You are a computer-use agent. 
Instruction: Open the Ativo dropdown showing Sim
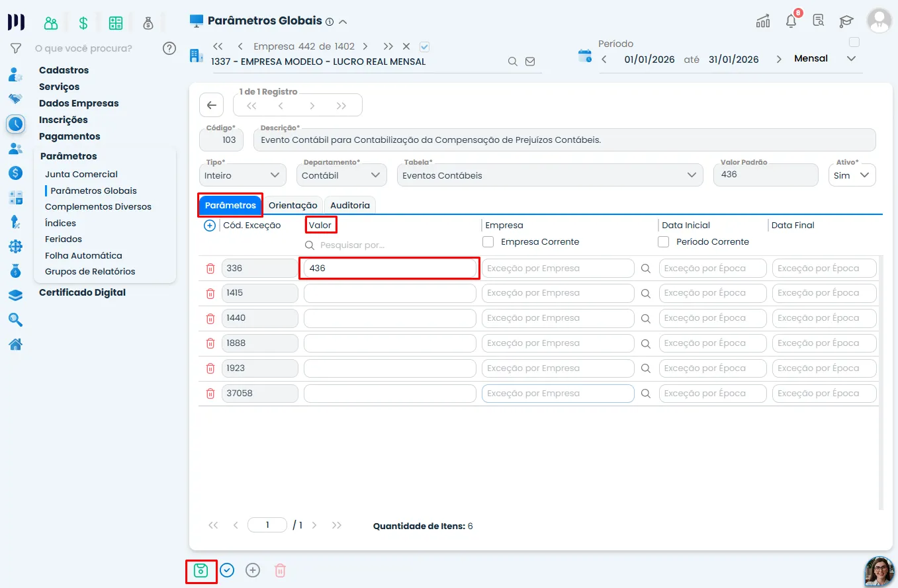point(852,175)
